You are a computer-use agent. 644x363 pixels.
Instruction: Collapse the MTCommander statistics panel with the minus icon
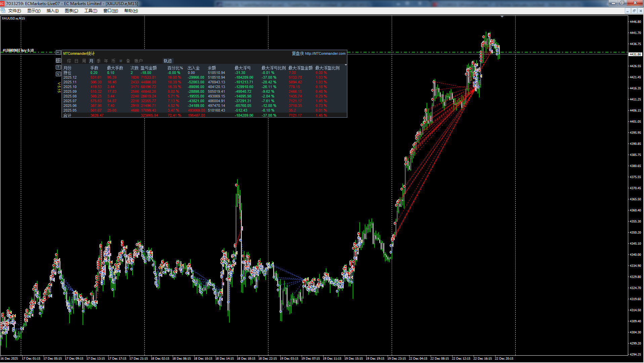pyautogui.click(x=58, y=53)
